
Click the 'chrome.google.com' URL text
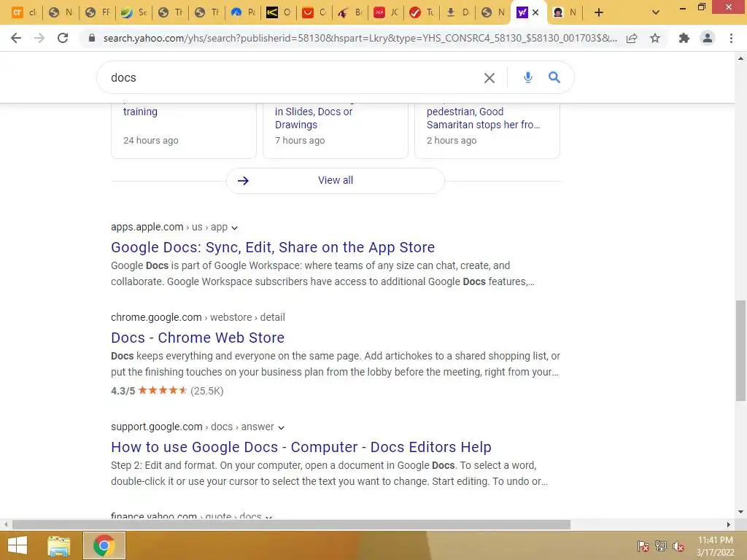point(156,317)
